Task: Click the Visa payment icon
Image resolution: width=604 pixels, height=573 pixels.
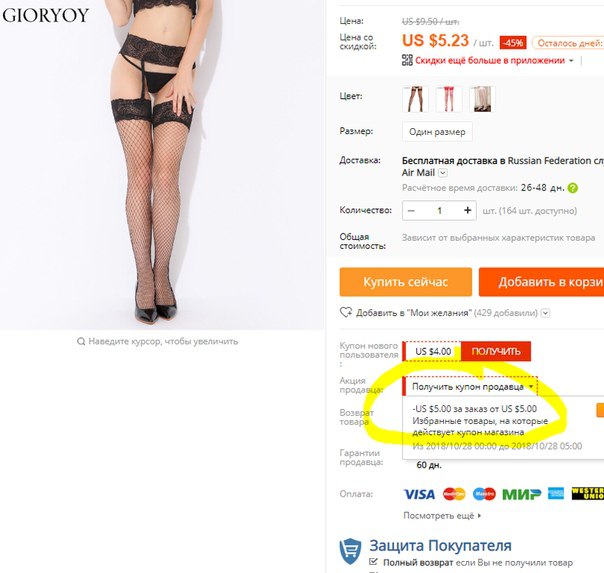Action: pos(419,494)
